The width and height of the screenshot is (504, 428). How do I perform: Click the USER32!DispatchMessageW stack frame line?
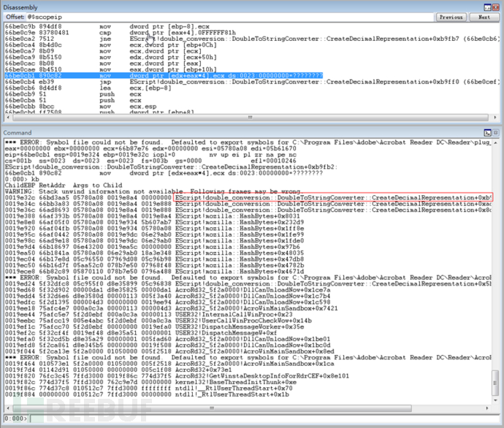pyautogui.click(x=141, y=333)
